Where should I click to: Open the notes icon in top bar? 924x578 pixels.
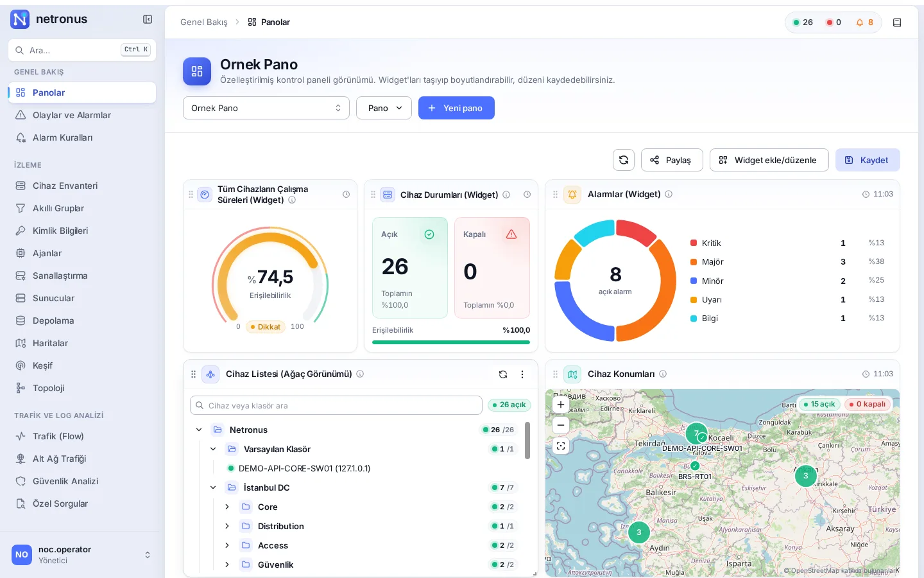(x=897, y=22)
